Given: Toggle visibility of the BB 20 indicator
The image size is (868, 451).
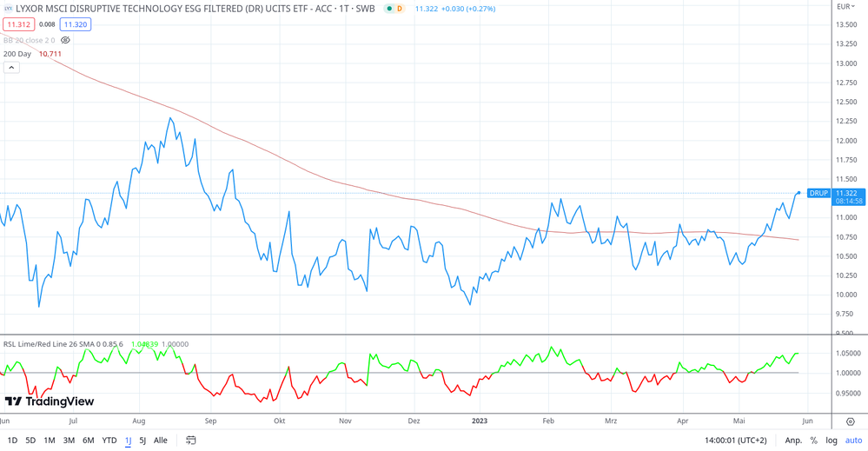Looking at the screenshot, I should tap(65, 40).
